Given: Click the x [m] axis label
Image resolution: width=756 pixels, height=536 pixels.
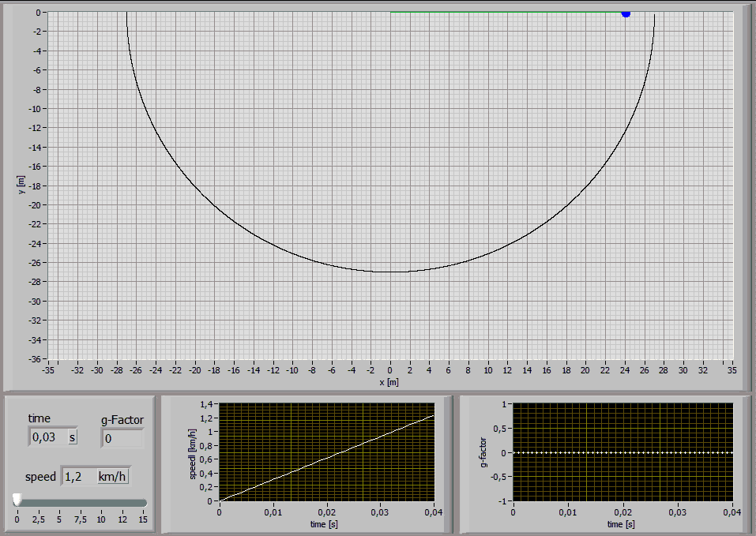Looking at the screenshot, I should (389, 382).
